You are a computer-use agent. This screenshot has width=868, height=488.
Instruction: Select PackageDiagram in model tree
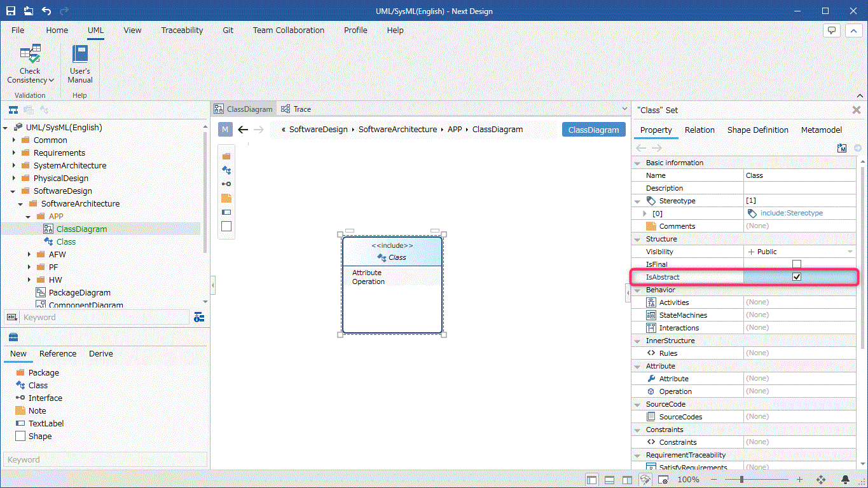(x=79, y=292)
